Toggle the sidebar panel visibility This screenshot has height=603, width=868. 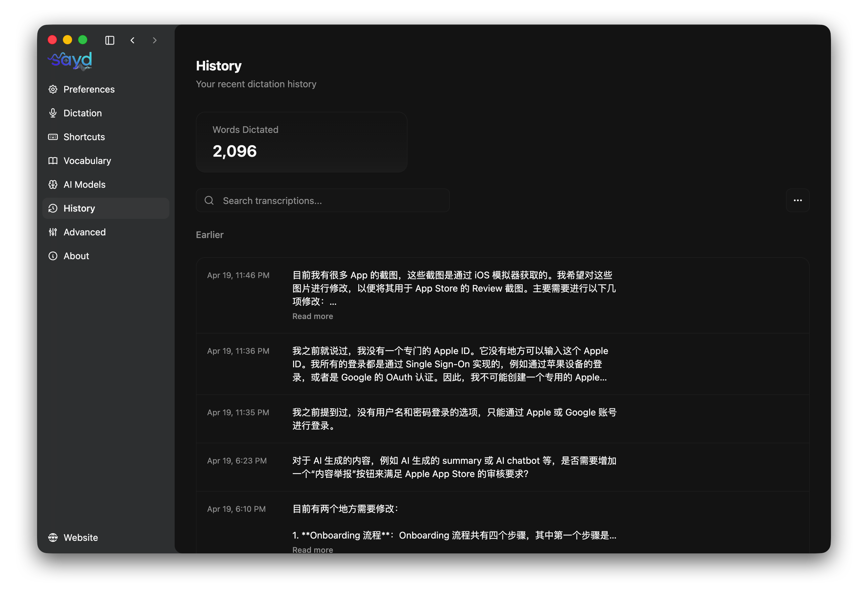[110, 40]
